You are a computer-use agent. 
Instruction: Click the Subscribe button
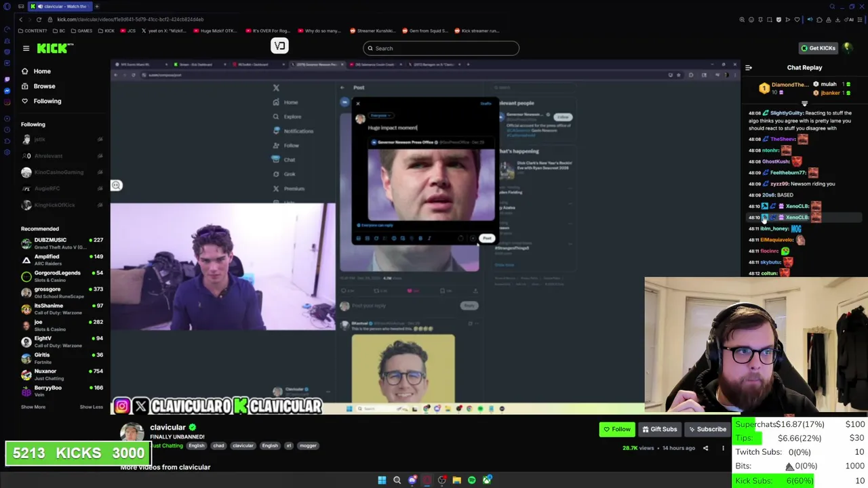click(x=707, y=429)
